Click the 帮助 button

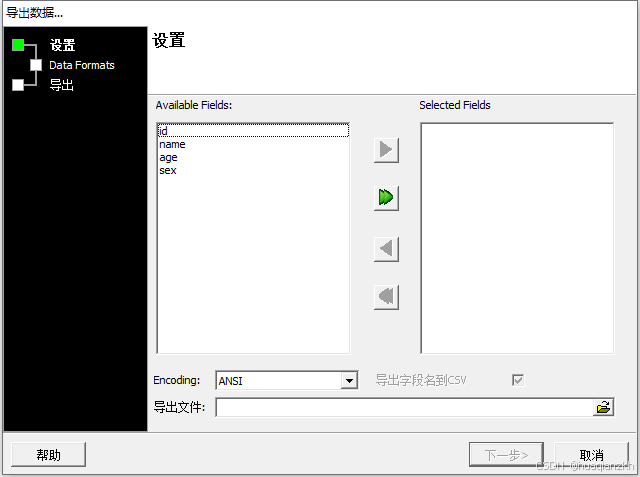49,455
